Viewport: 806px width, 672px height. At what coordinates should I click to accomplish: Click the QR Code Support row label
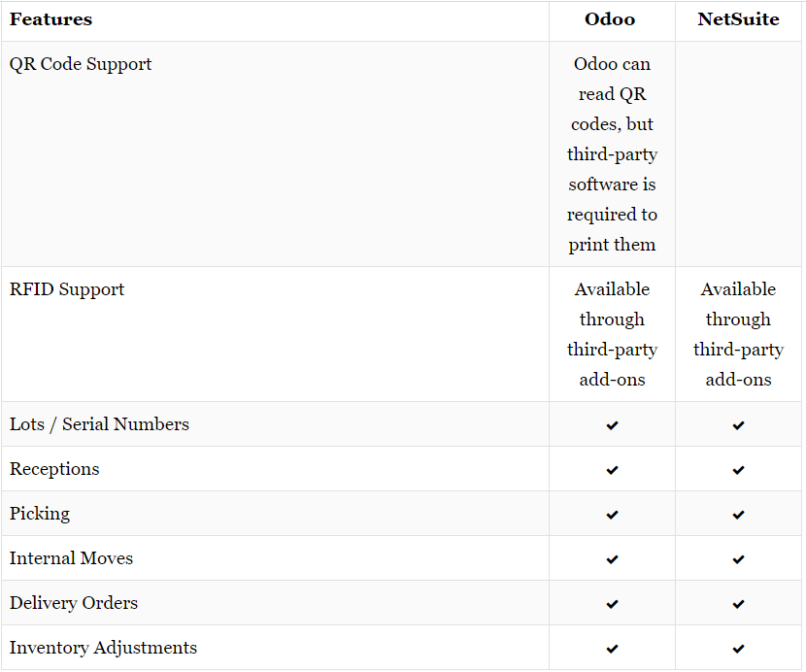pyautogui.click(x=81, y=64)
